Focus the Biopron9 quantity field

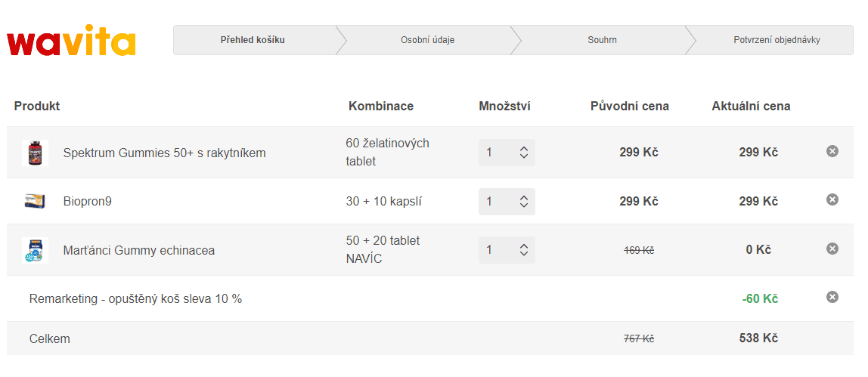[x=498, y=202]
